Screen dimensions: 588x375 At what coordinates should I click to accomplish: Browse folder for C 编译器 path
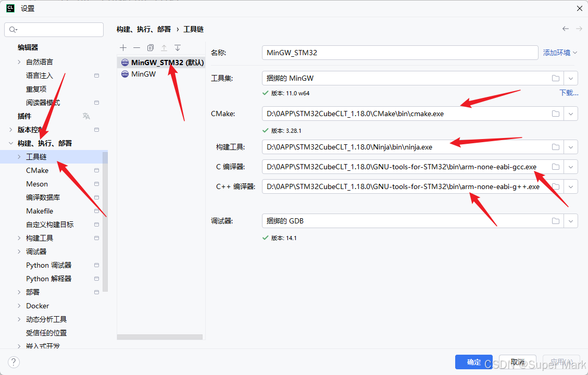(556, 167)
